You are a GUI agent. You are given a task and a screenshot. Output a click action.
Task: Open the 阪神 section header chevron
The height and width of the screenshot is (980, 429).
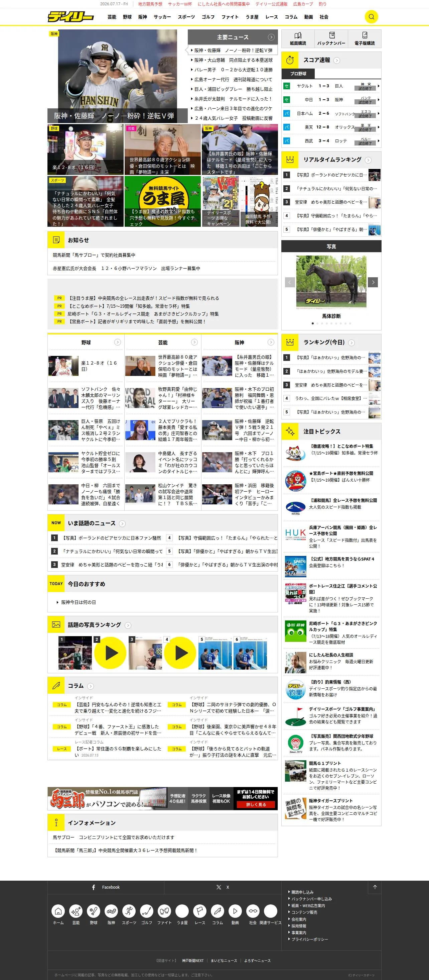(271, 342)
